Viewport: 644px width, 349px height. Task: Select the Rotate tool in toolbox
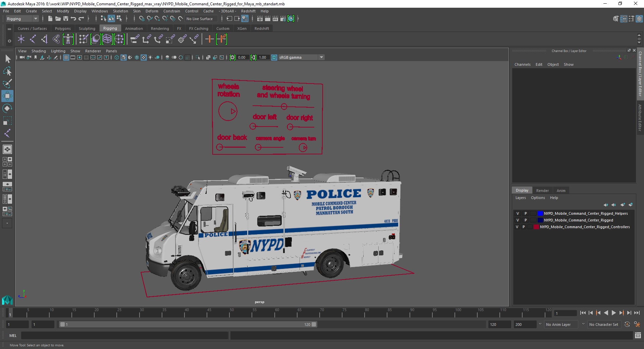[7, 108]
